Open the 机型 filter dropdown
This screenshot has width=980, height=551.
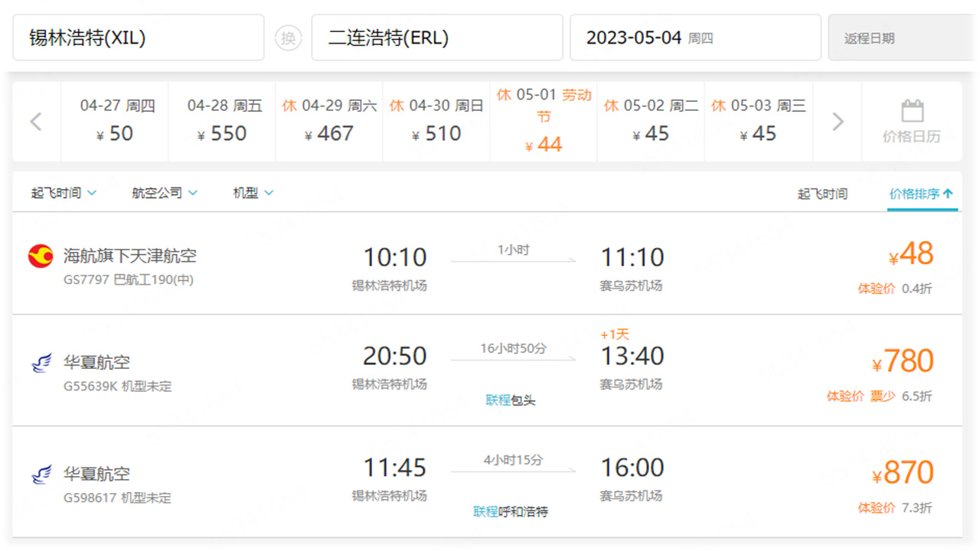[252, 193]
